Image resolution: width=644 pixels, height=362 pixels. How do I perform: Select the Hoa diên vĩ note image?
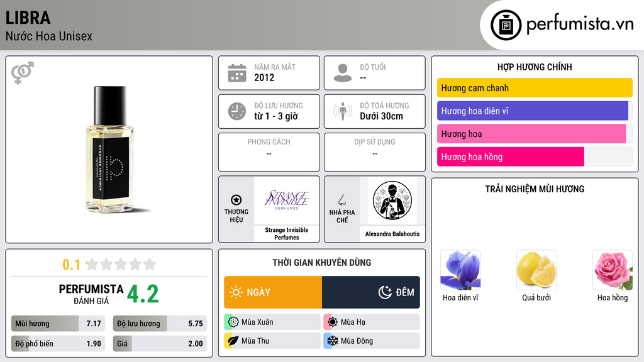tap(460, 270)
